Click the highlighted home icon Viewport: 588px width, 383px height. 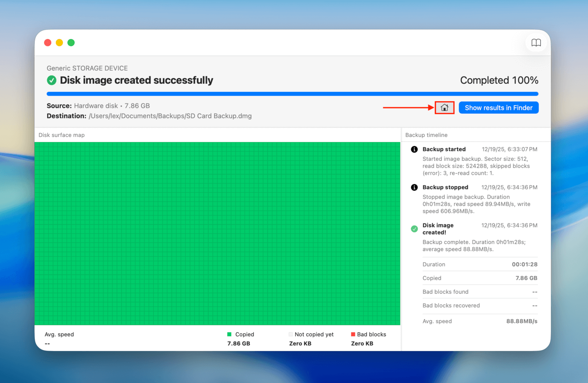tap(445, 108)
